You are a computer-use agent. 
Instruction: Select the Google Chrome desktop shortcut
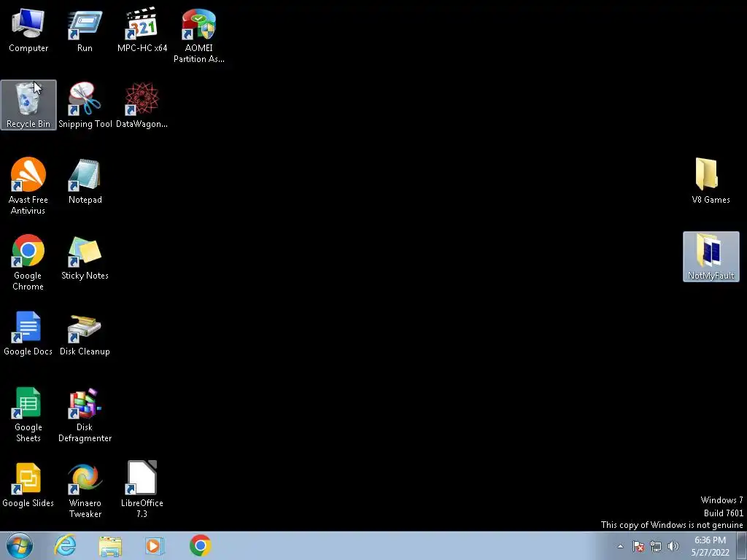coord(28,262)
